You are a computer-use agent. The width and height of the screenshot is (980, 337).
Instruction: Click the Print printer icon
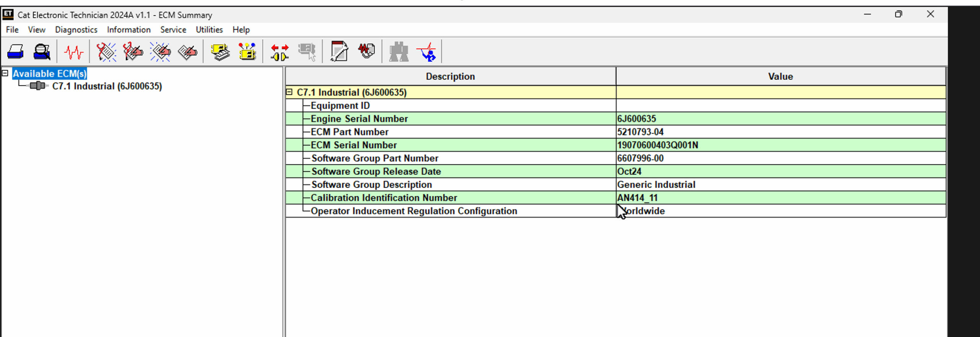[15, 52]
